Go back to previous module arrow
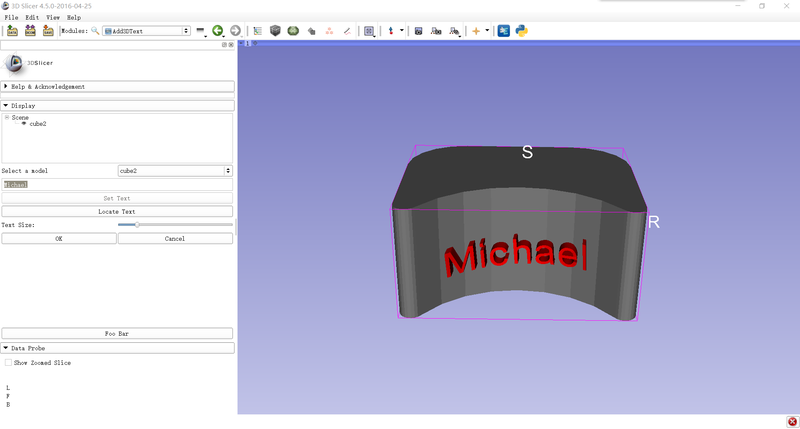 click(x=218, y=31)
